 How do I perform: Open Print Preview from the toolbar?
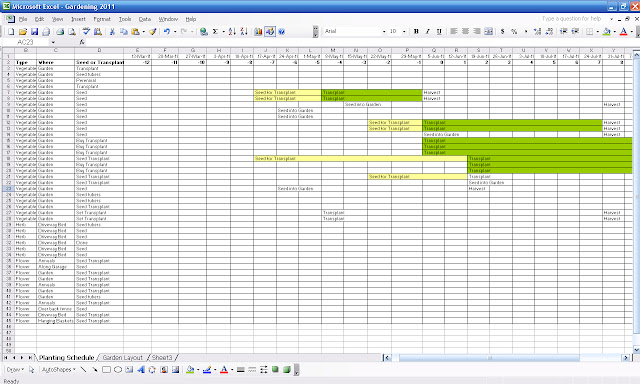pyautogui.click(x=72, y=31)
